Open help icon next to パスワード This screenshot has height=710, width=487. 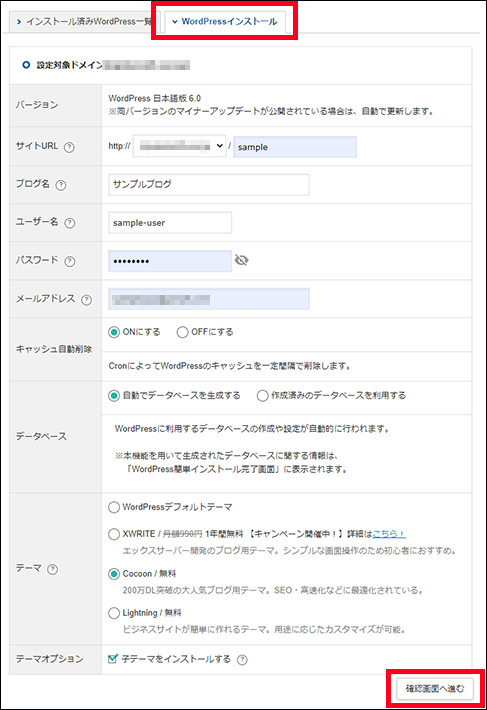click(70, 261)
